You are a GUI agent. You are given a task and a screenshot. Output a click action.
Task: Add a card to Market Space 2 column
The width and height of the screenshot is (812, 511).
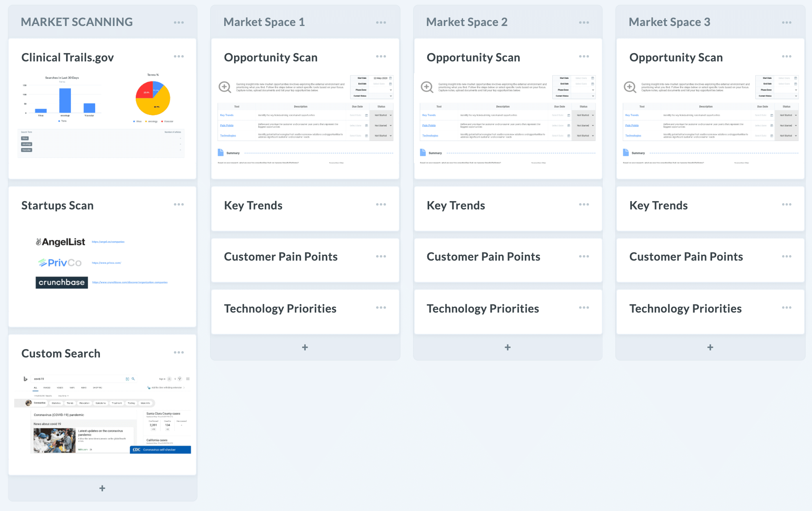pos(508,347)
